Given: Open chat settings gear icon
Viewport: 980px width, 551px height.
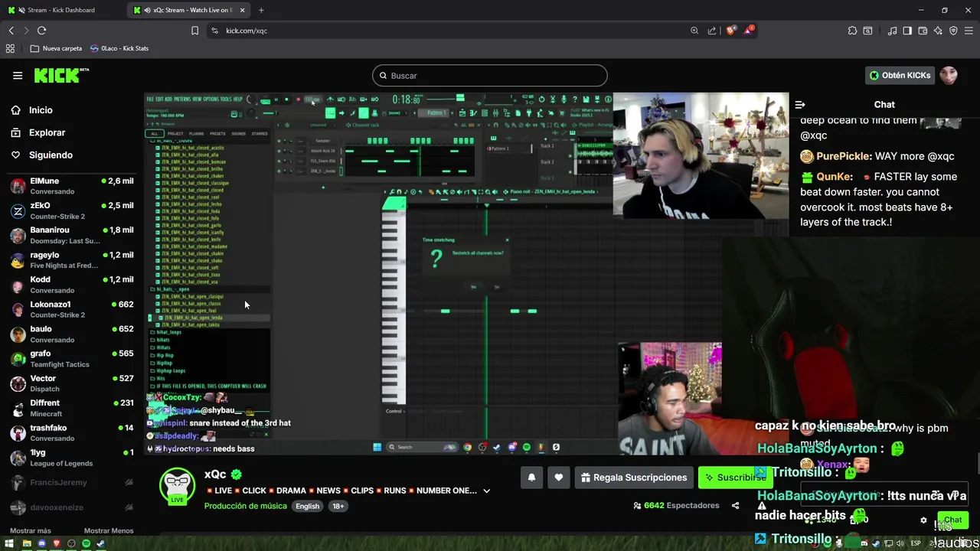Looking at the screenshot, I should click(923, 520).
